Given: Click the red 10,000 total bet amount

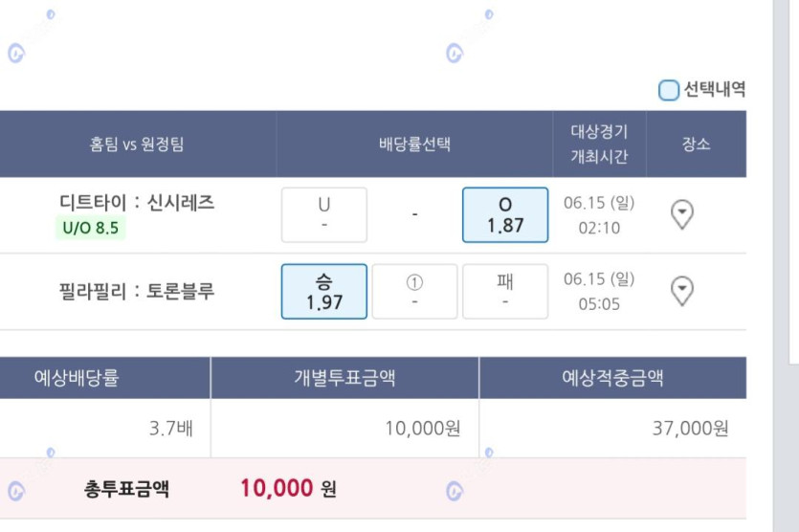Looking at the screenshot, I should click(277, 488).
